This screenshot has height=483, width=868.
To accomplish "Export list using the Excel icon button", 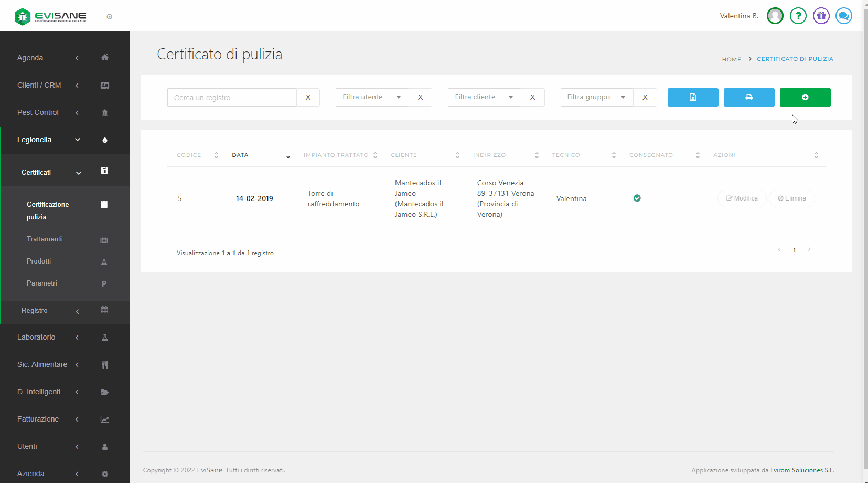I will tap(692, 97).
